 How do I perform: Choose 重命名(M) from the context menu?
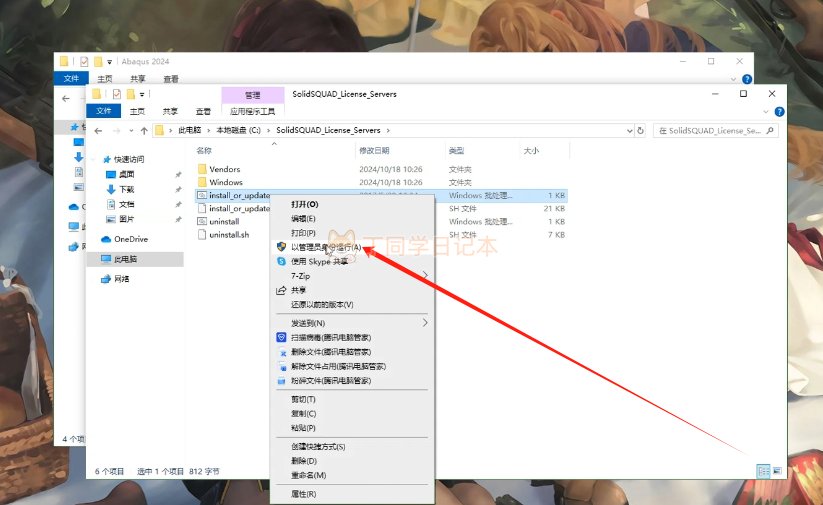coord(309,475)
